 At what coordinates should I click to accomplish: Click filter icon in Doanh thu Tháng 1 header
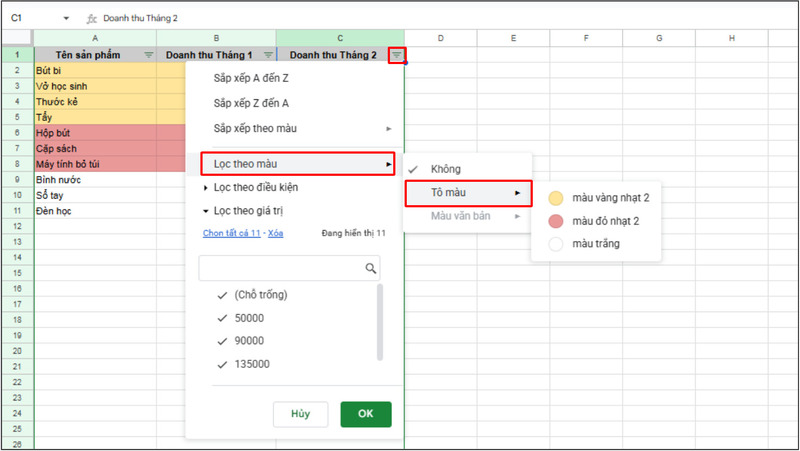(268, 55)
